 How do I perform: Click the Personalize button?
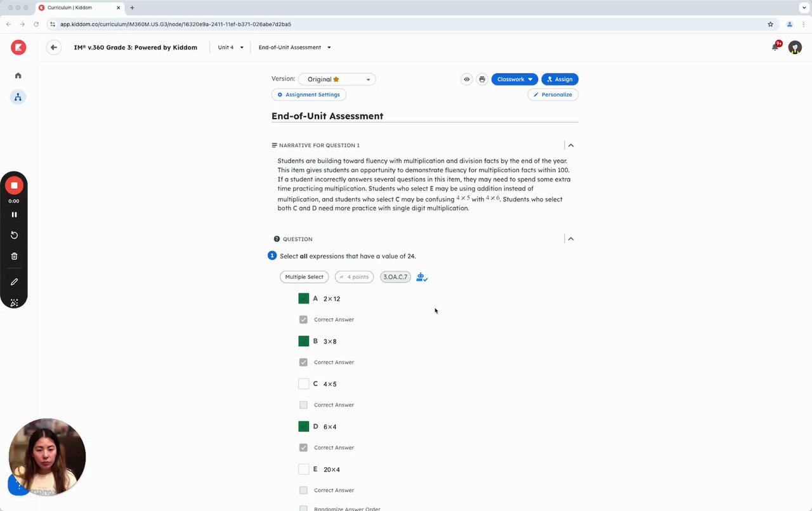coord(553,95)
